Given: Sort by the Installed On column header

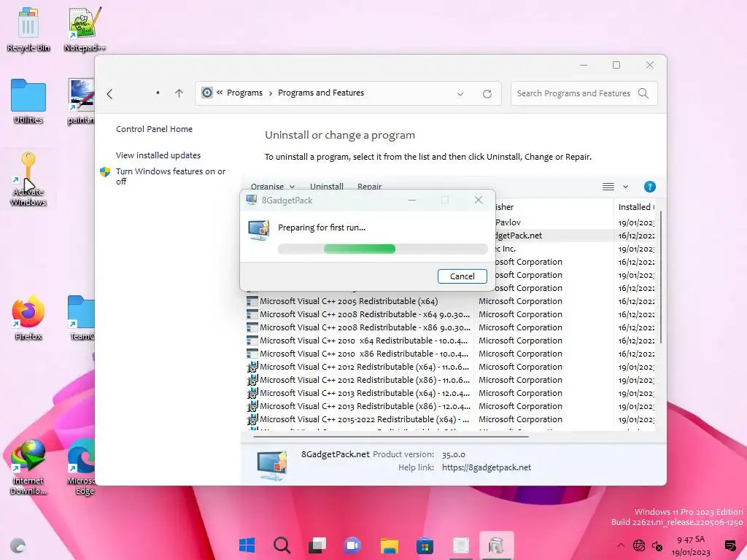Looking at the screenshot, I should point(636,206).
